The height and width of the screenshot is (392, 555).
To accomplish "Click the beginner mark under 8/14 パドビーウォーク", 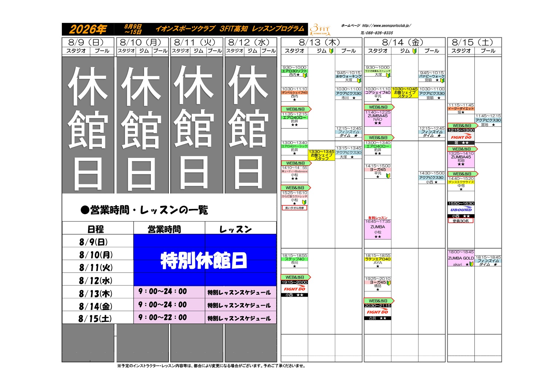I will coord(442,80).
